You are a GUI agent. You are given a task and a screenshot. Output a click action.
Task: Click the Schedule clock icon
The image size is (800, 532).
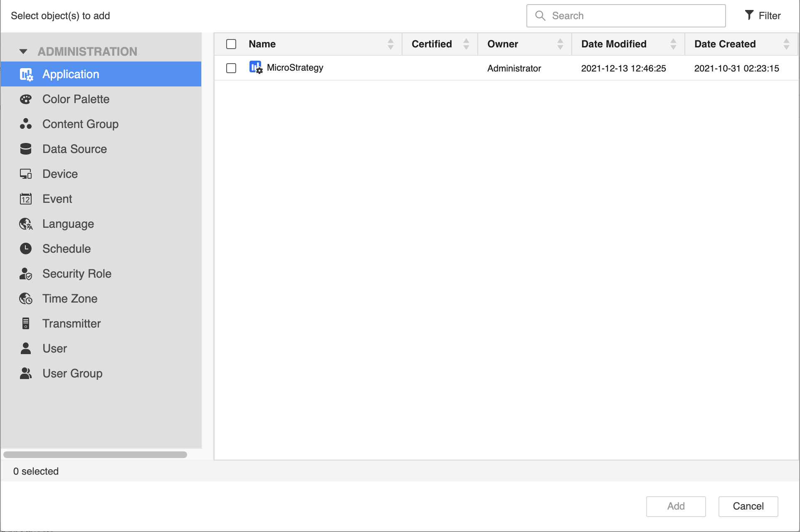26,249
